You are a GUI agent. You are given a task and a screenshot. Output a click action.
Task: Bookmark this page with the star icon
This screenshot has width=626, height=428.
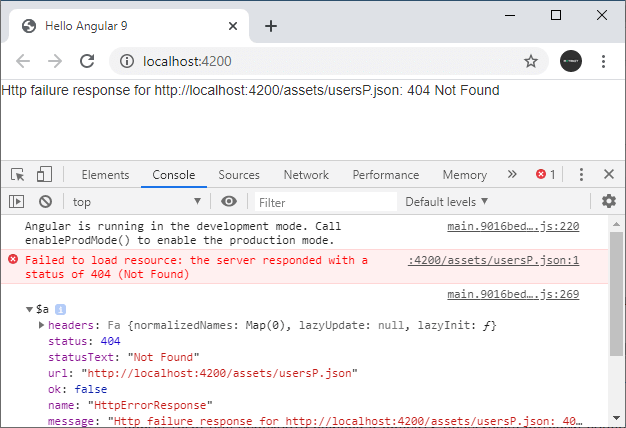531,61
